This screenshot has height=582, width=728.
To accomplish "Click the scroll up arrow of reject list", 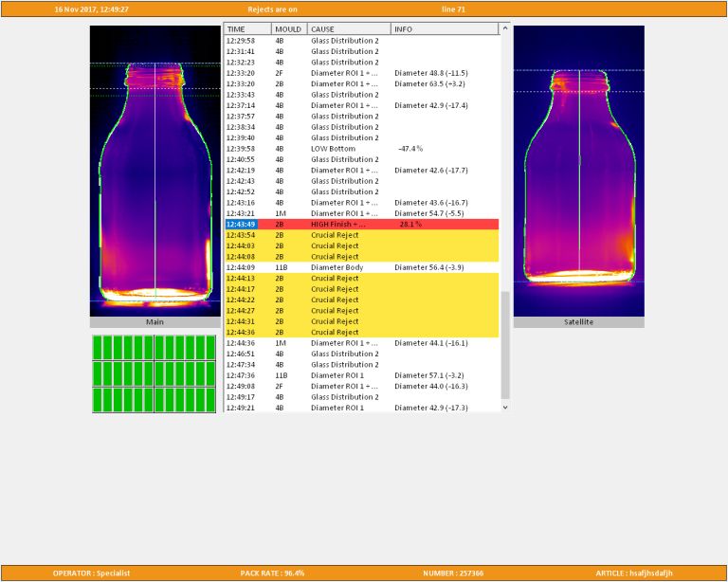I will point(504,29).
